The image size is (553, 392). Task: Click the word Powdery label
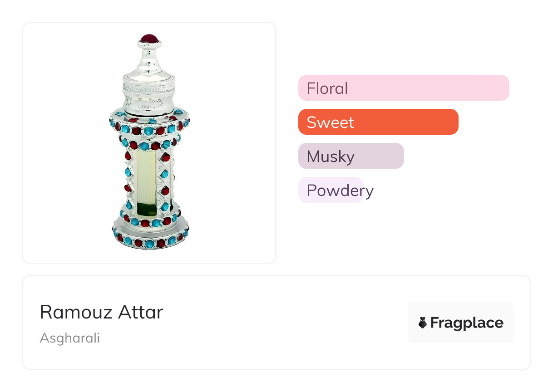(340, 190)
